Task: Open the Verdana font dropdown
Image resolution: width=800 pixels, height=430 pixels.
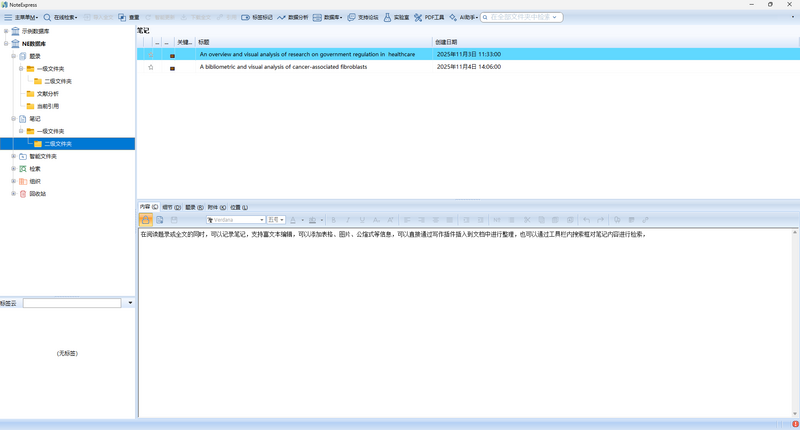Action: pyautogui.click(x=236, y=220)
